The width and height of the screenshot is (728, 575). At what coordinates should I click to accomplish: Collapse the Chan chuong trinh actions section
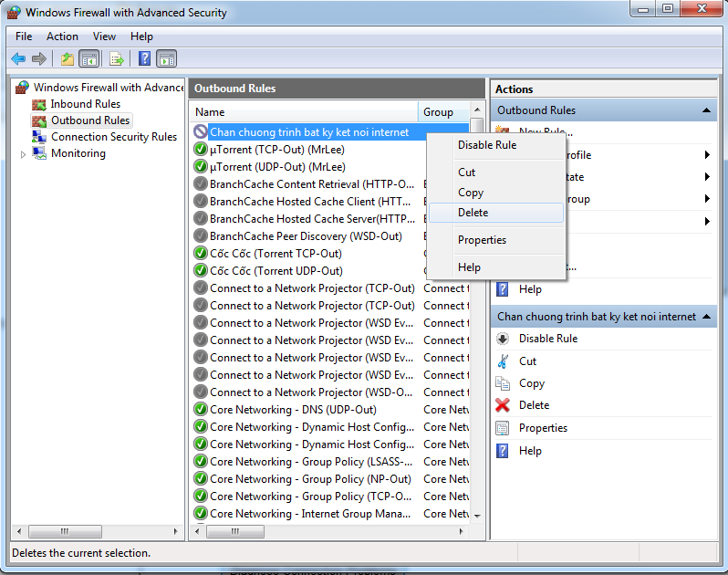tap(707, 317)
